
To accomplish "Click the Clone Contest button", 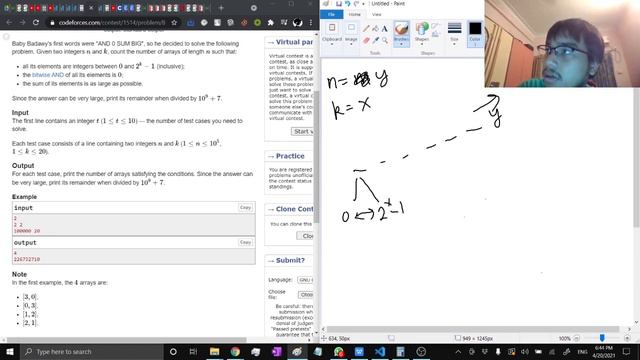I will pyautogui.click(x=305, y=236).
